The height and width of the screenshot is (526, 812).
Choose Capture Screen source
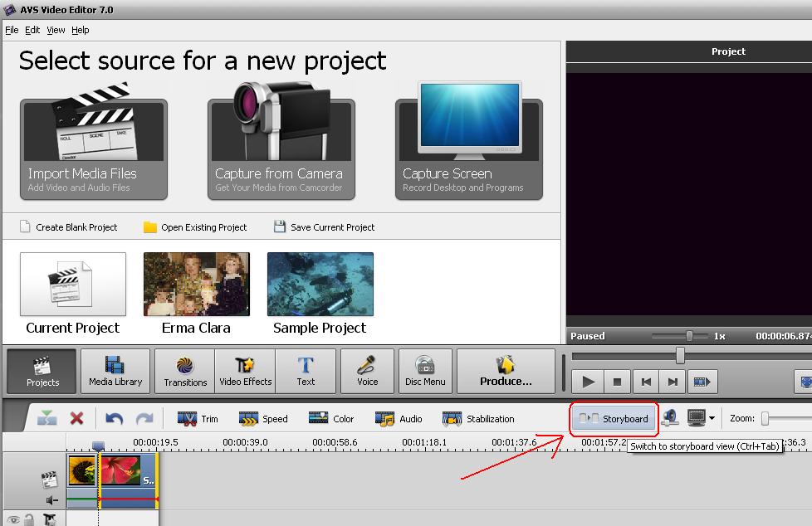click(x=468, y=141)
